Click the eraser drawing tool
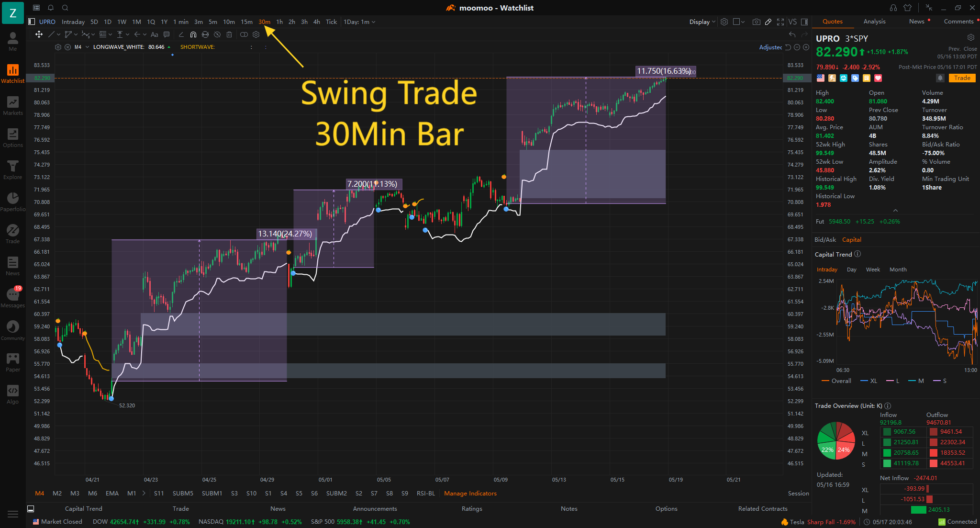Image resolution: width=980 pixels, height=528 pixels. 181,34
